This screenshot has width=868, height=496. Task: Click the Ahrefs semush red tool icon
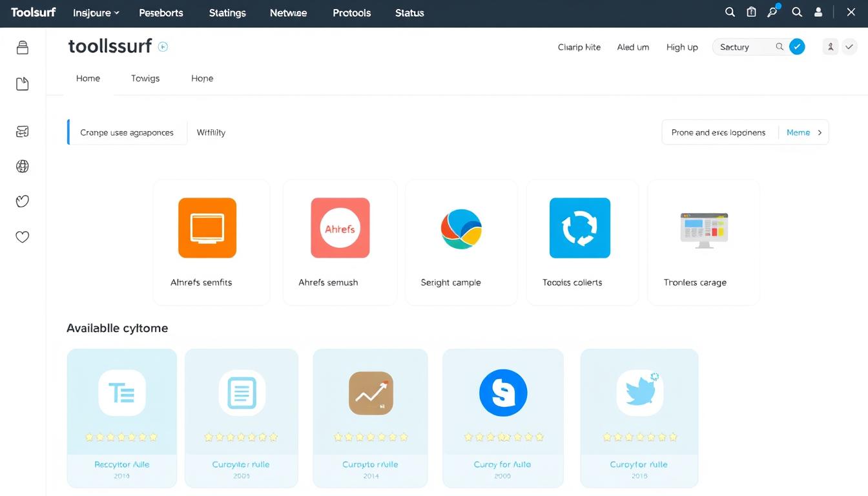tap(340, 227)
